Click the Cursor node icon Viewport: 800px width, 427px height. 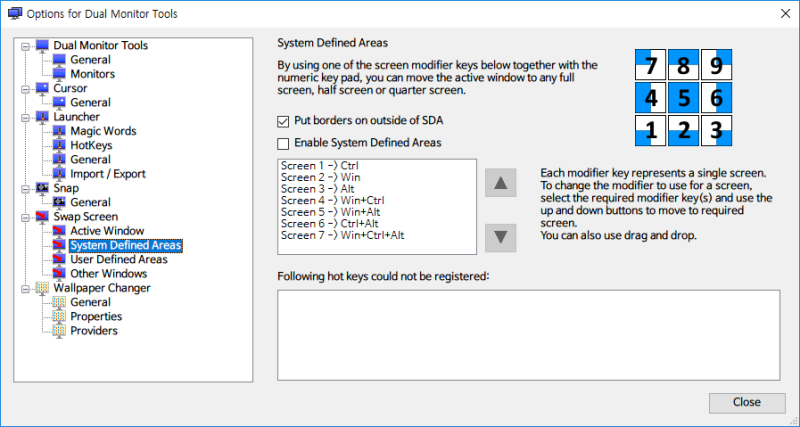pyautogui.click(x=42, y=88)
